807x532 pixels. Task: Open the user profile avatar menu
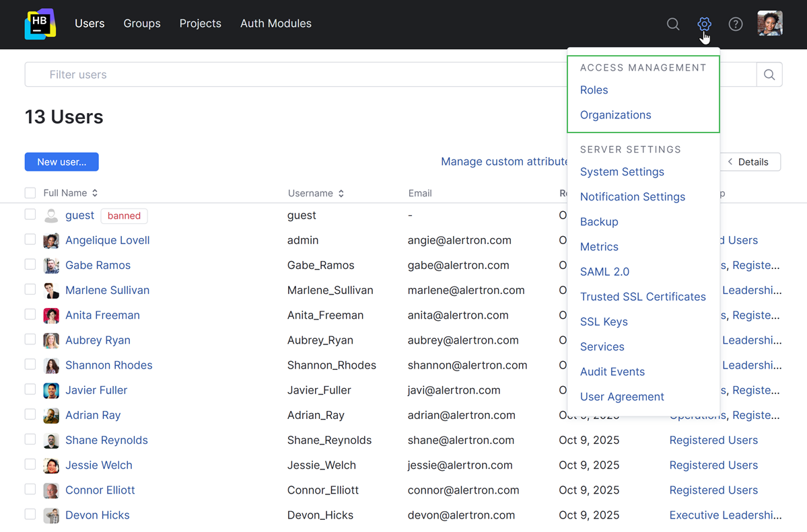(x=769, y=24)
